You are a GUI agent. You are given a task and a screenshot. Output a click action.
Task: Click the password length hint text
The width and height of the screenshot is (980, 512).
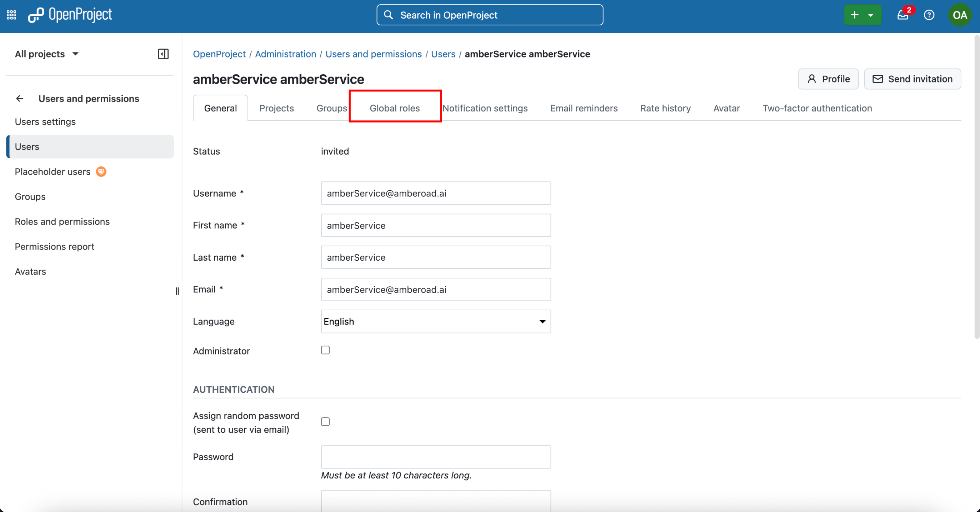[396, 475]
